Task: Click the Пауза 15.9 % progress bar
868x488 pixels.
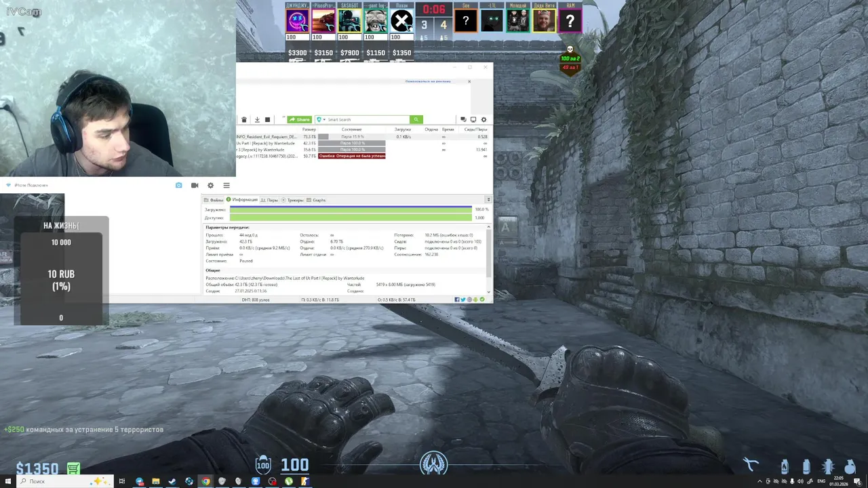Action: [x=352, y=137]
